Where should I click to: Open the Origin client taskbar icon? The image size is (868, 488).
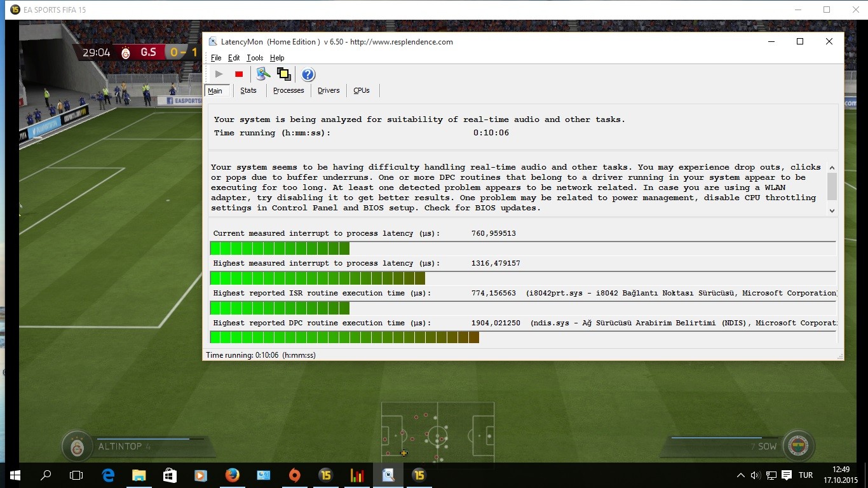point(294,475)
